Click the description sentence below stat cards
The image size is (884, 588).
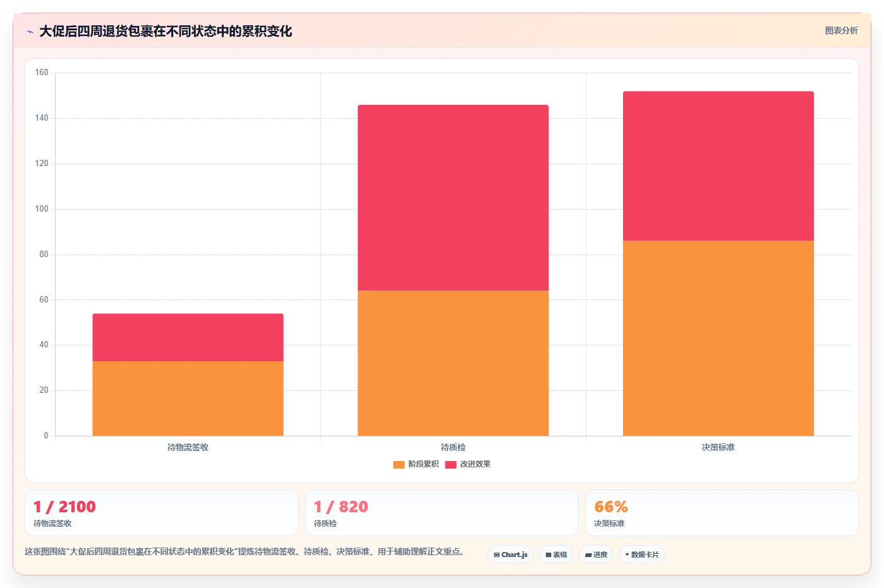(246, 552)
